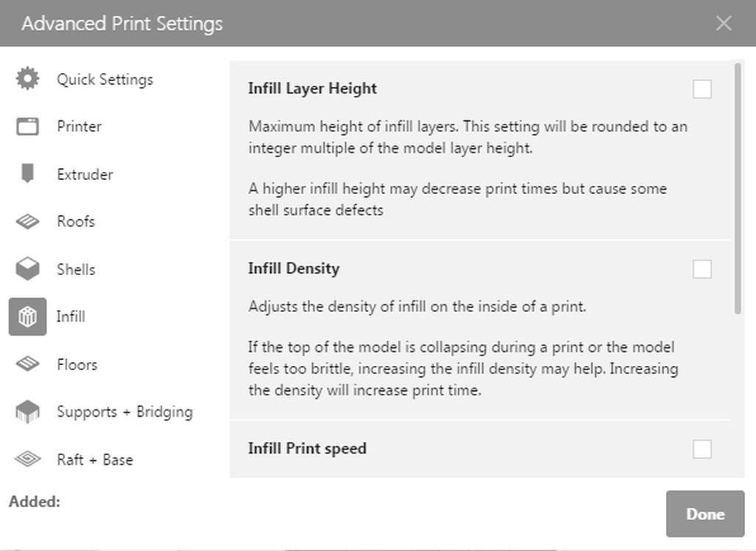Click the Quick Settings gear icon
This screenshot has height=551, width=756.
tap(27, 79)
